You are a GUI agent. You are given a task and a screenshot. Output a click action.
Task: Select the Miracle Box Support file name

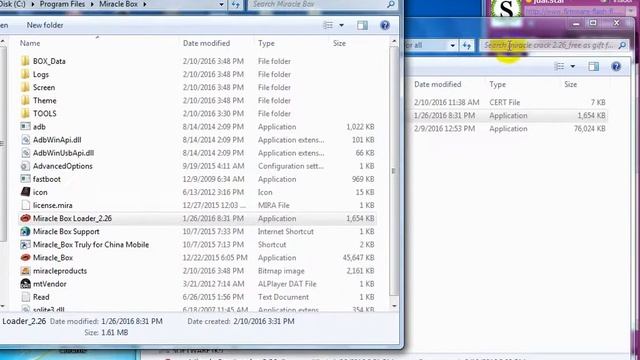66,231
